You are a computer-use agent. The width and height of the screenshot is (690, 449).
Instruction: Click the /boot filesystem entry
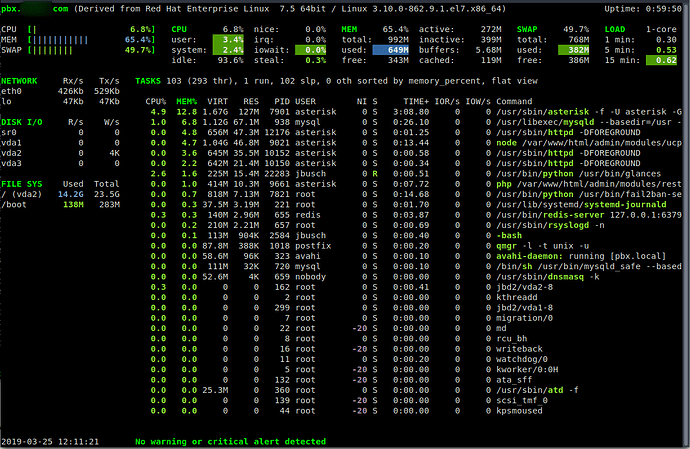pyautogui.click(x=60, y=205)
